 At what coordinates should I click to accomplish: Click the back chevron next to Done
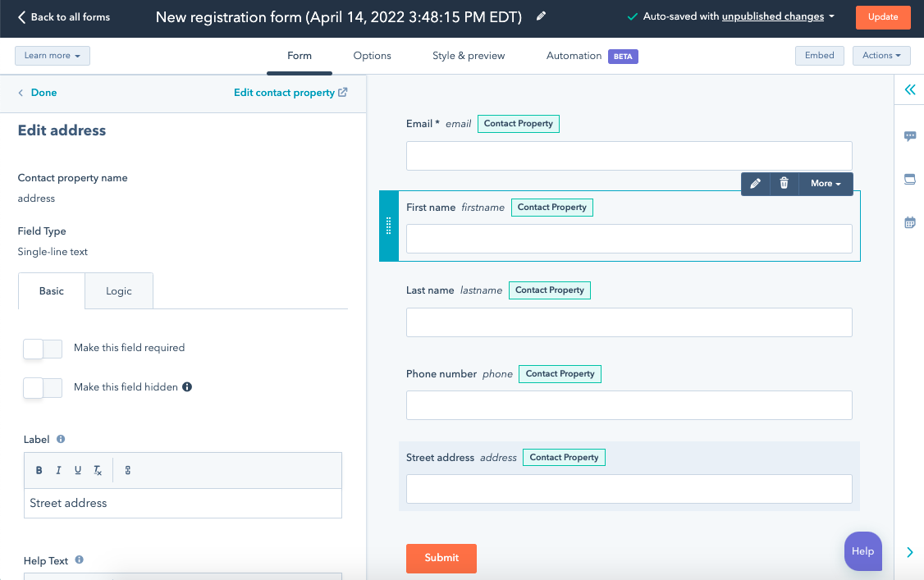(21, 93)
